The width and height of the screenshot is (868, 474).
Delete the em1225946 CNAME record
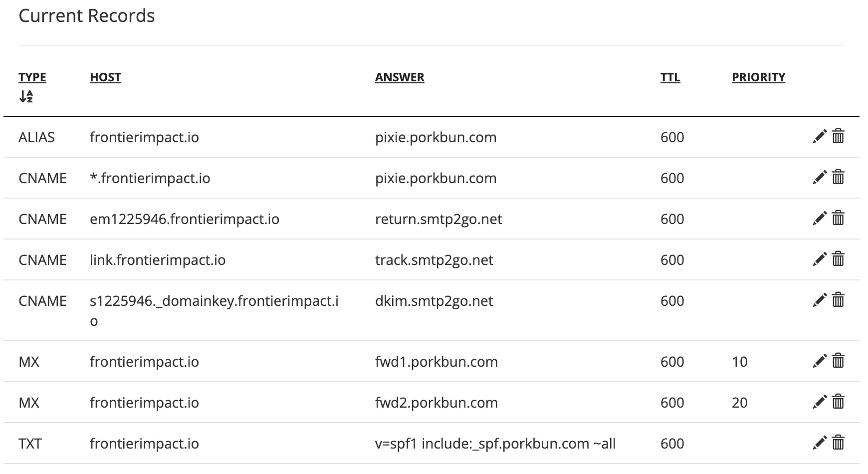pyautogui.click(x=838, y=218)
